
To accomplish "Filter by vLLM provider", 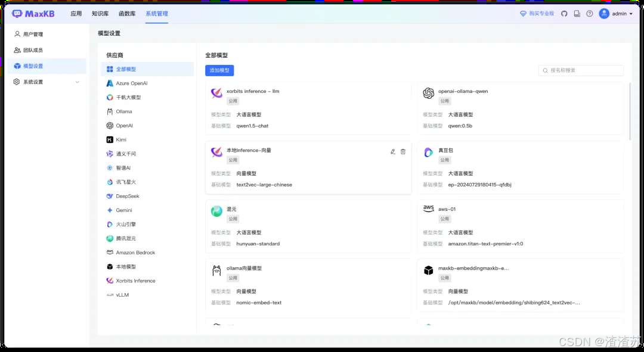I will click(147, 295).
